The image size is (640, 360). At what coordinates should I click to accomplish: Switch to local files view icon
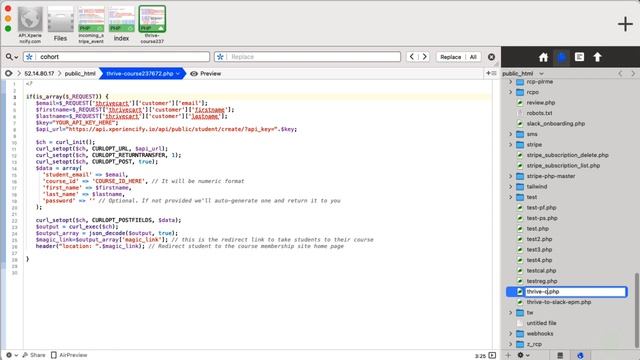tap(560, 356)
